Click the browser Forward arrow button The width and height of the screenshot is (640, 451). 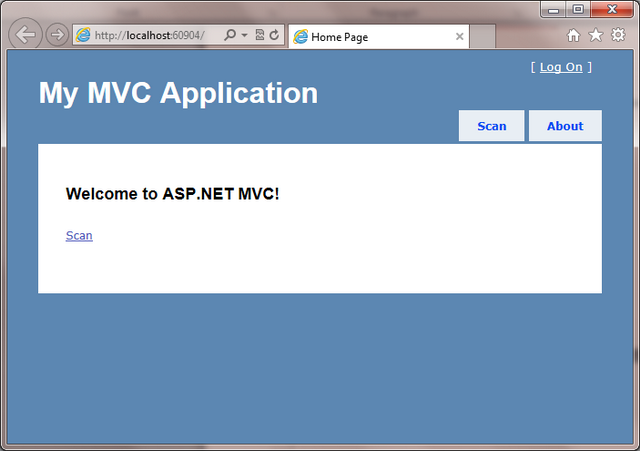(57, 35)
